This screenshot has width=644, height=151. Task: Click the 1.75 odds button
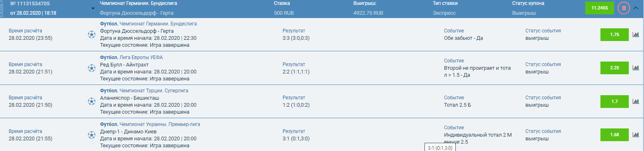point(614,34)
